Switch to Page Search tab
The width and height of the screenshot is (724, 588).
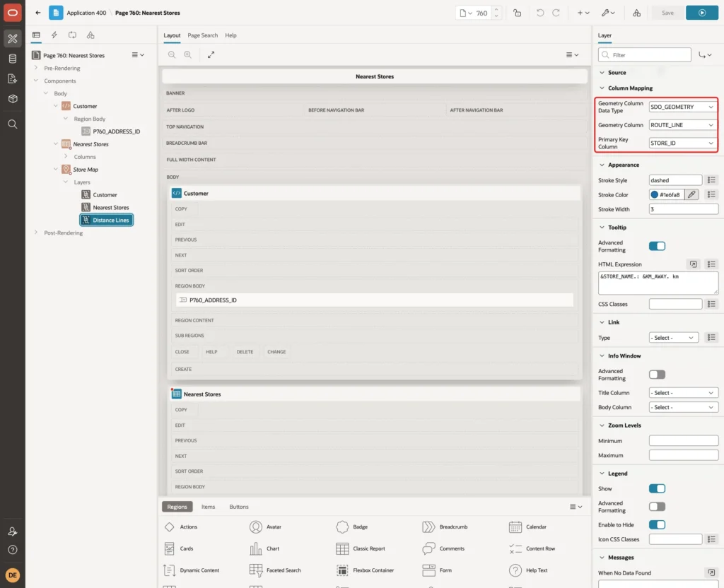pyautogui.click(x=202, y=35)
